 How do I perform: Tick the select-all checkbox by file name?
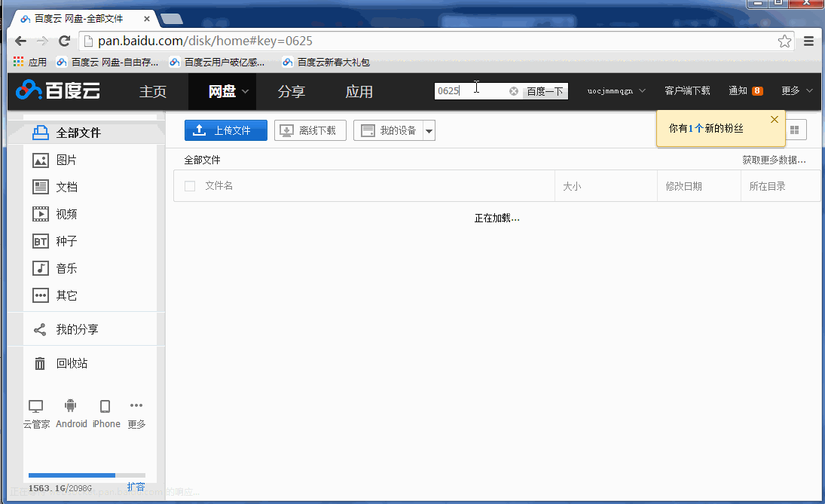tap(190, 186)
